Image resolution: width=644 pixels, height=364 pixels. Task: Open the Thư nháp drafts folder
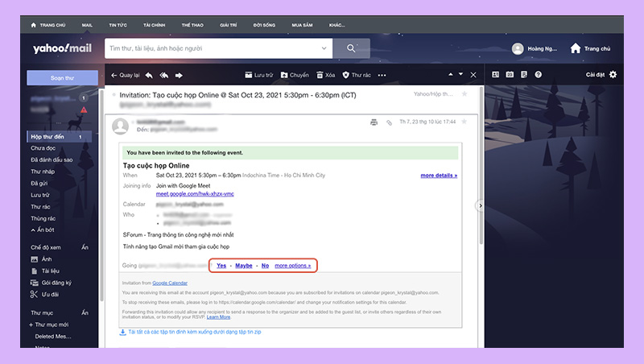click(x=43, y=172)
